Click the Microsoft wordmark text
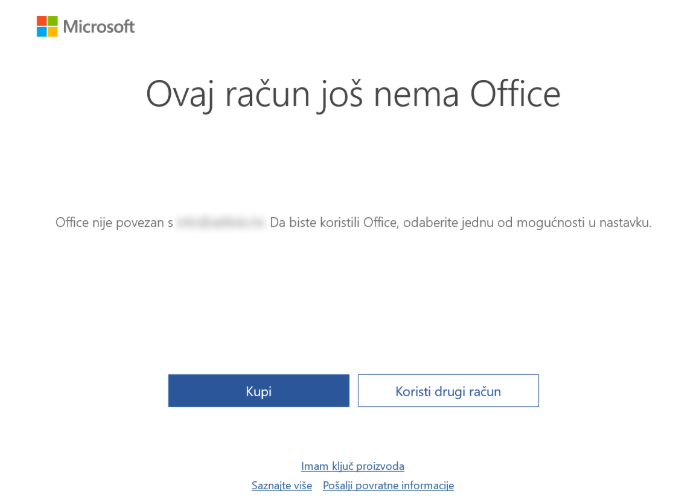This screenshot has height=503, width=692. [x=99, y=27]
